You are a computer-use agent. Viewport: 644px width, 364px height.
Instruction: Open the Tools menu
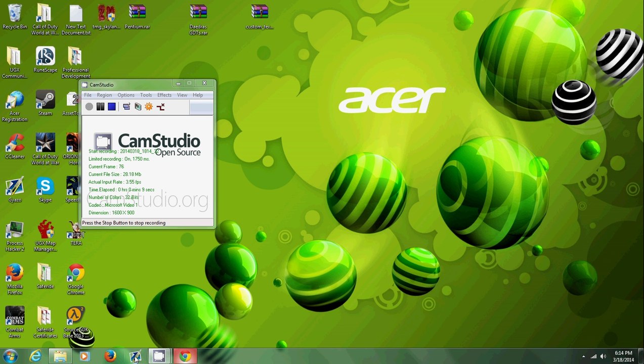tap(146, 95)
